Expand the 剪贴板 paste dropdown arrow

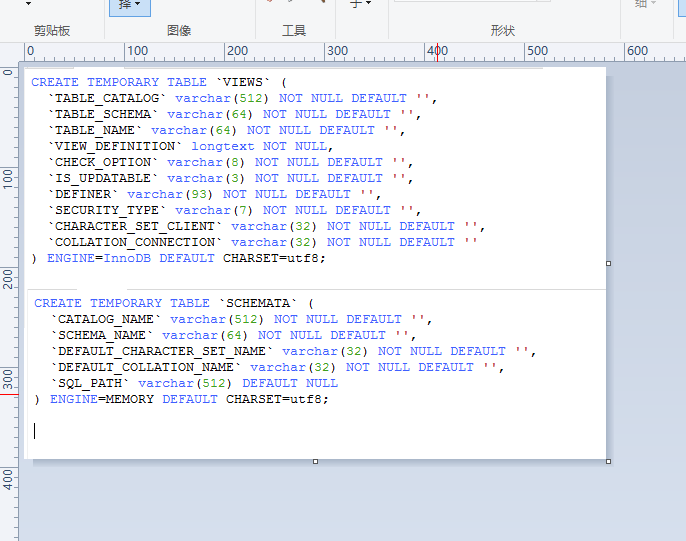pyautogui.click(x=28, y=5)
